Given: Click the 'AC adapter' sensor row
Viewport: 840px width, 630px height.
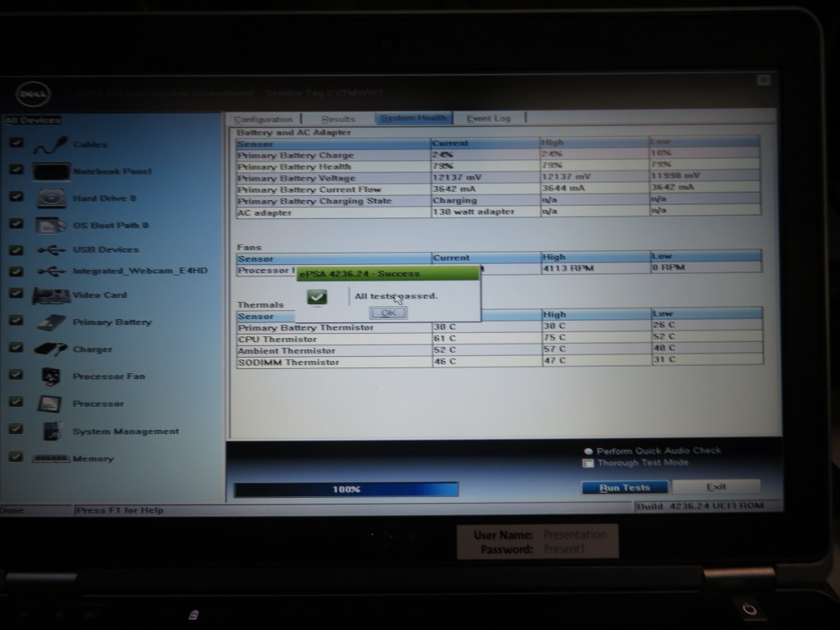Looking at the screenshot, I should 498,212.
